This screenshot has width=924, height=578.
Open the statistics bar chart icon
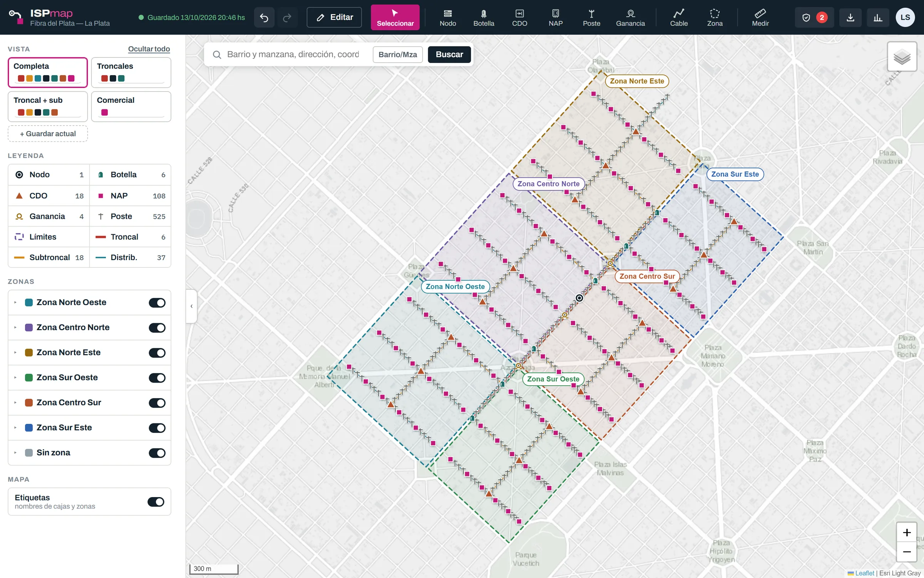click(x=878, y=17)
